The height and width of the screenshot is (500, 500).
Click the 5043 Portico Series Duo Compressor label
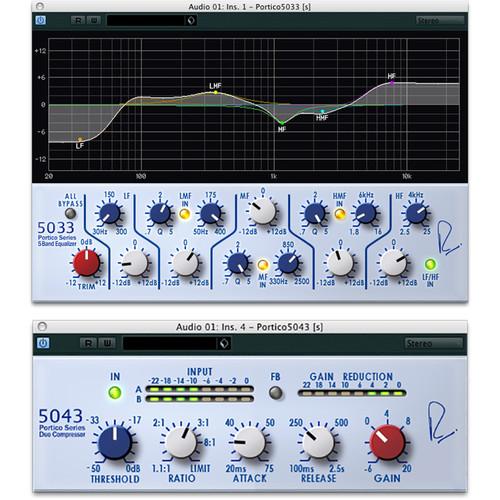(x=62, y=423)
